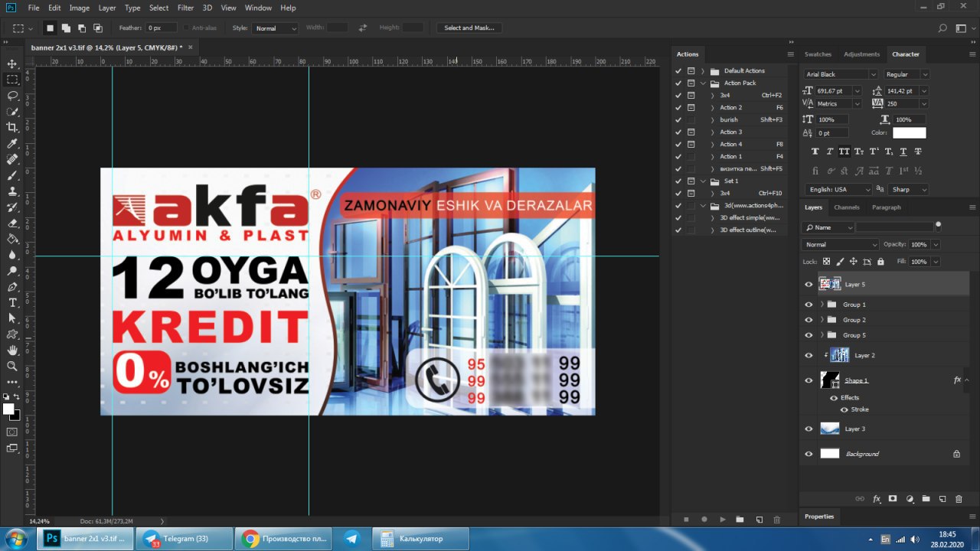Expand Default Actions set
The height and width of the screenshot is (551, 980).
click(703, 70)
